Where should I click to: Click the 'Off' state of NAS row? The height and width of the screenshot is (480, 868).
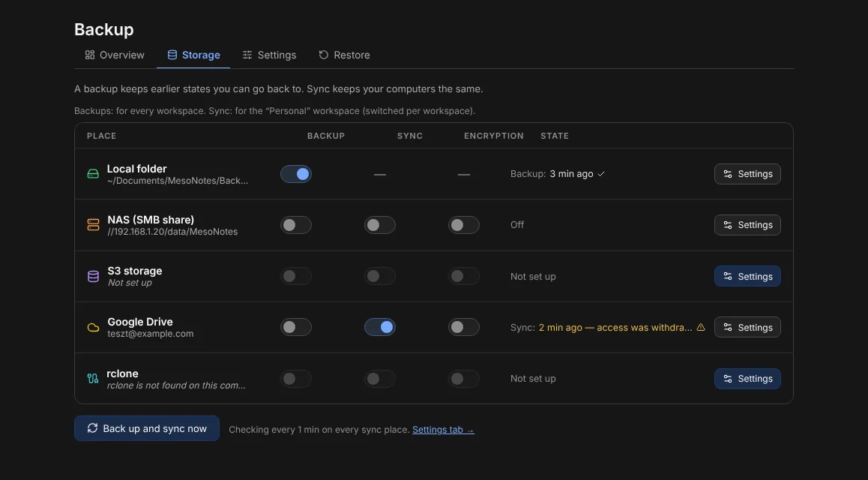(x=517, y=225)
